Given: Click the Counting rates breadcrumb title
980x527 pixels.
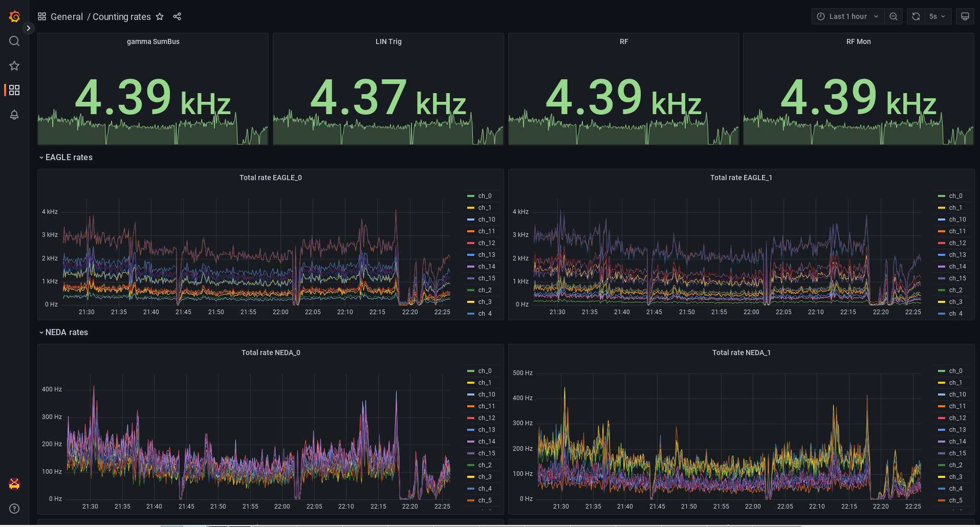Looking at the screenshot, I should (122, 16).
